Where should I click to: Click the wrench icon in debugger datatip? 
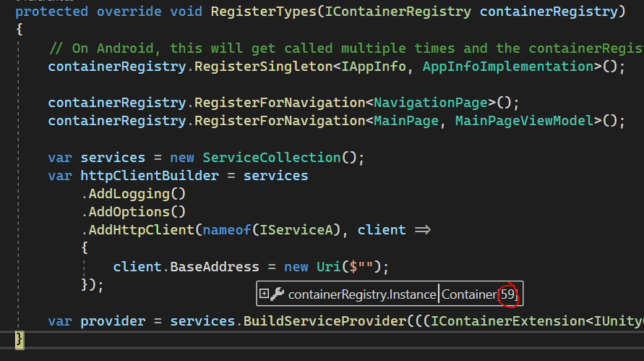pos(278,294)
